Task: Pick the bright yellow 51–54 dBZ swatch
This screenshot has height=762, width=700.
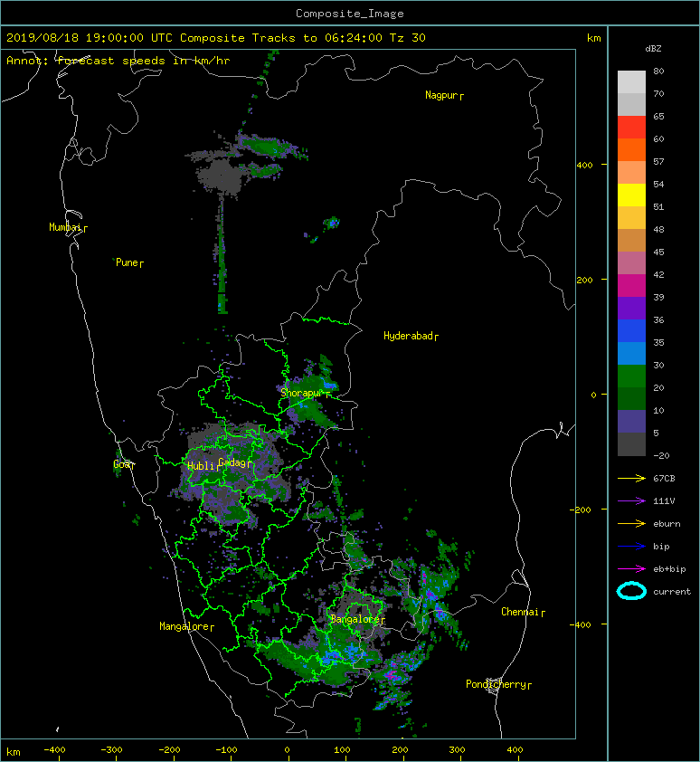Action: pyautogui.click(x=631, y=195)
